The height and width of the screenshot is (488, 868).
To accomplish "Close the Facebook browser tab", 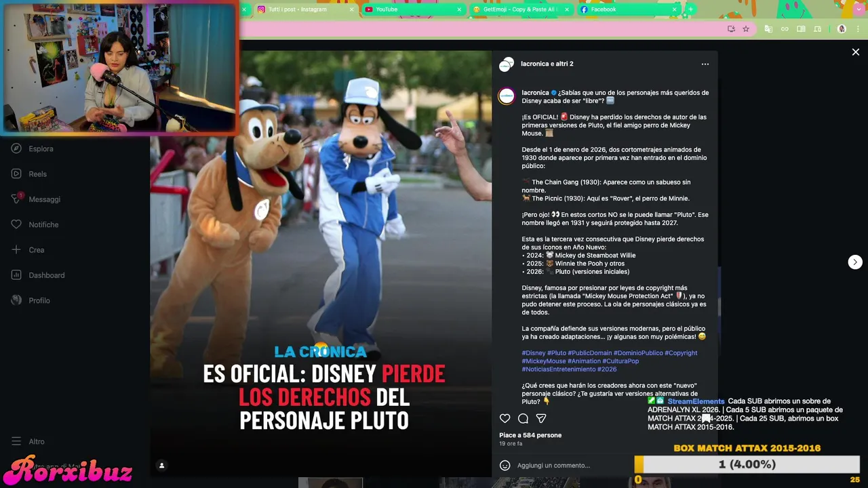I will coord(674,9).
